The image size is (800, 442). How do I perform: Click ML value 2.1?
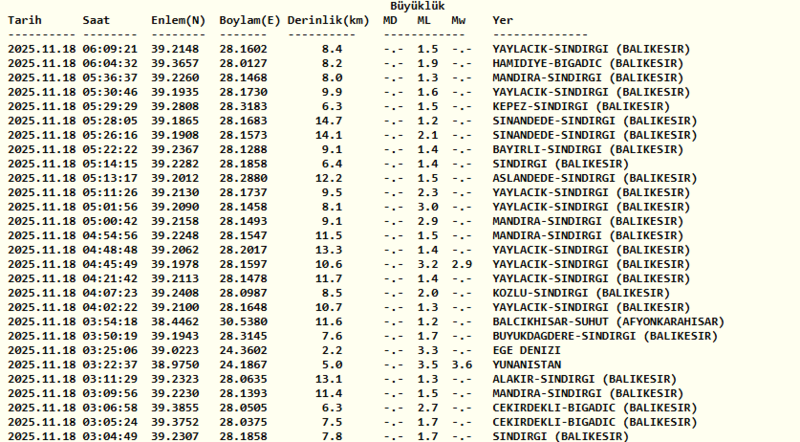428,135
